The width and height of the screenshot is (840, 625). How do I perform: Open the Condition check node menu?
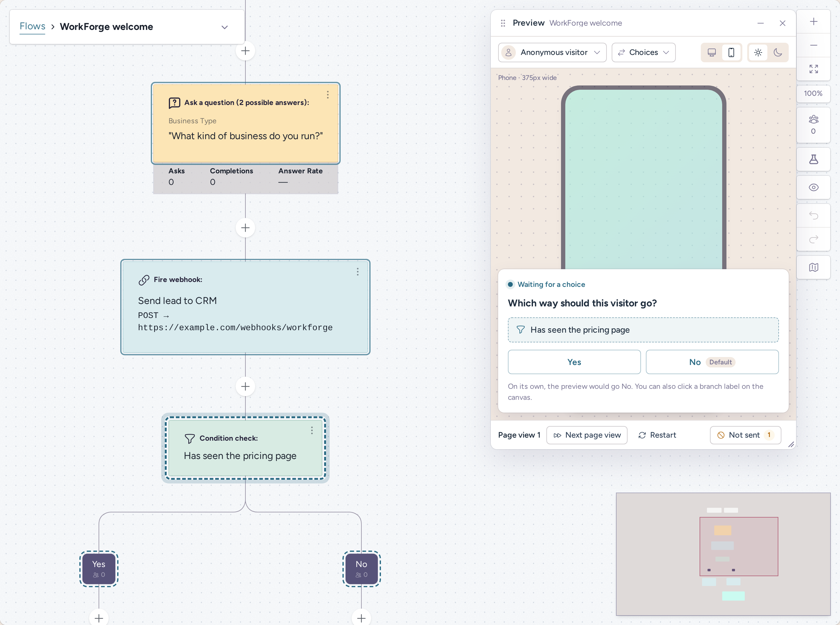point(312,431)
